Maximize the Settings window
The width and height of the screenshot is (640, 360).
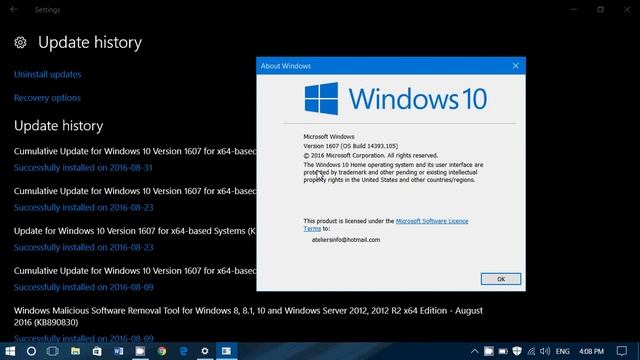[600, 9]
